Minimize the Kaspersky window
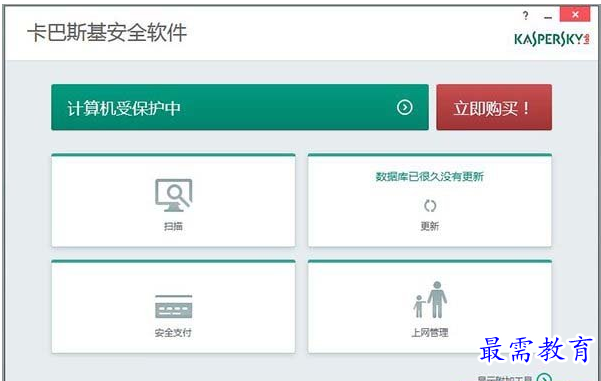 (548, 17)
